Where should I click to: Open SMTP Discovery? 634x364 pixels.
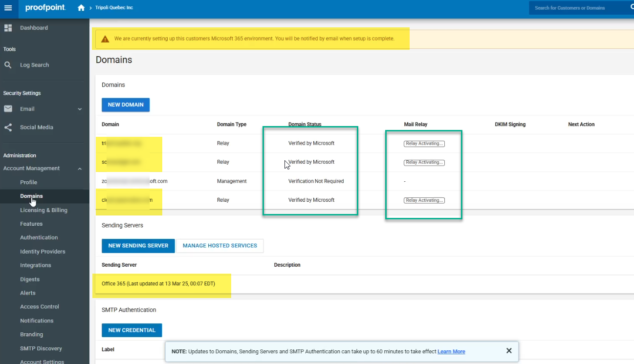(x=41, y=349)
